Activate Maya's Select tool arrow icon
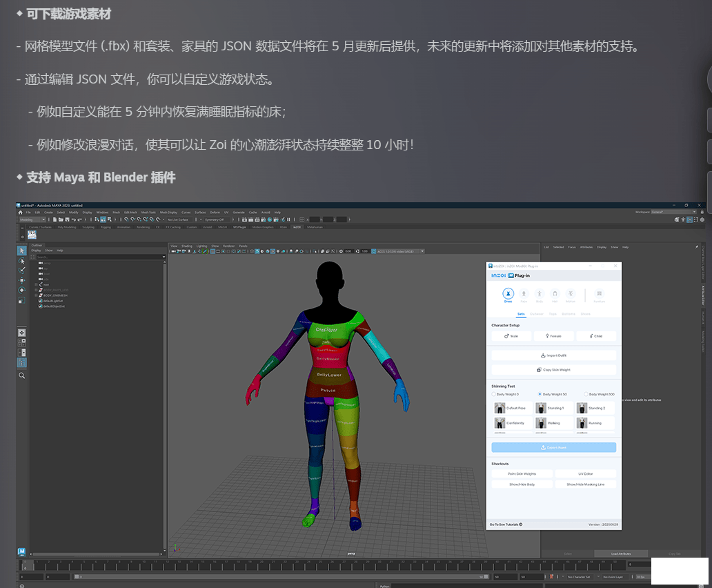 21,251
